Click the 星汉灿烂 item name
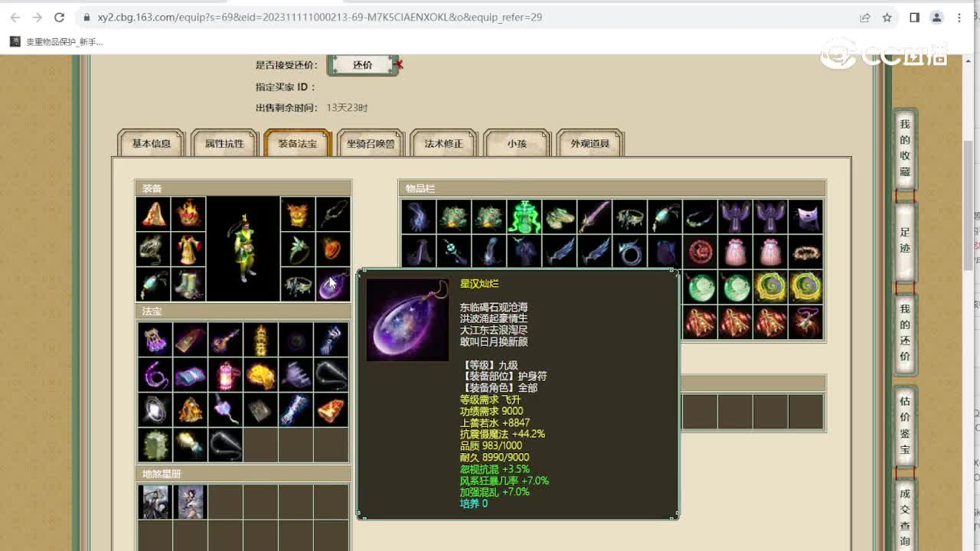This screenshot has height=551, width=980. (479, 284)
